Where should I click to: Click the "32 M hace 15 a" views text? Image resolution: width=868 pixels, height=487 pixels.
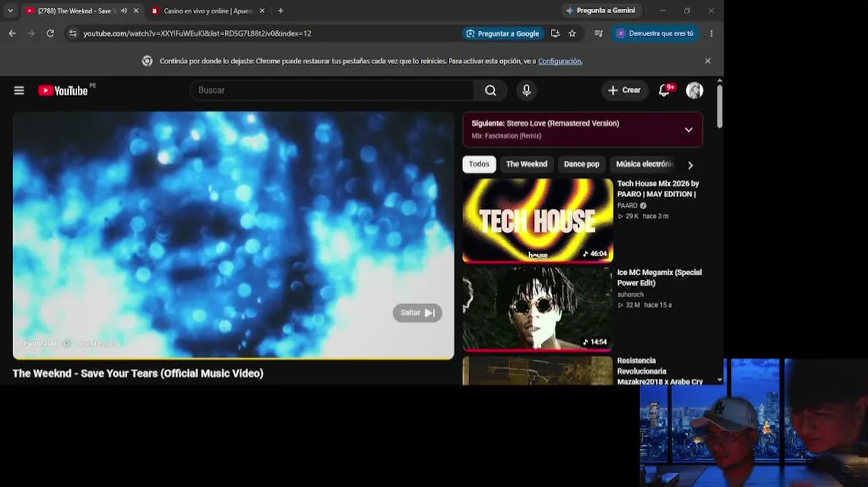[x=644, y=305]
